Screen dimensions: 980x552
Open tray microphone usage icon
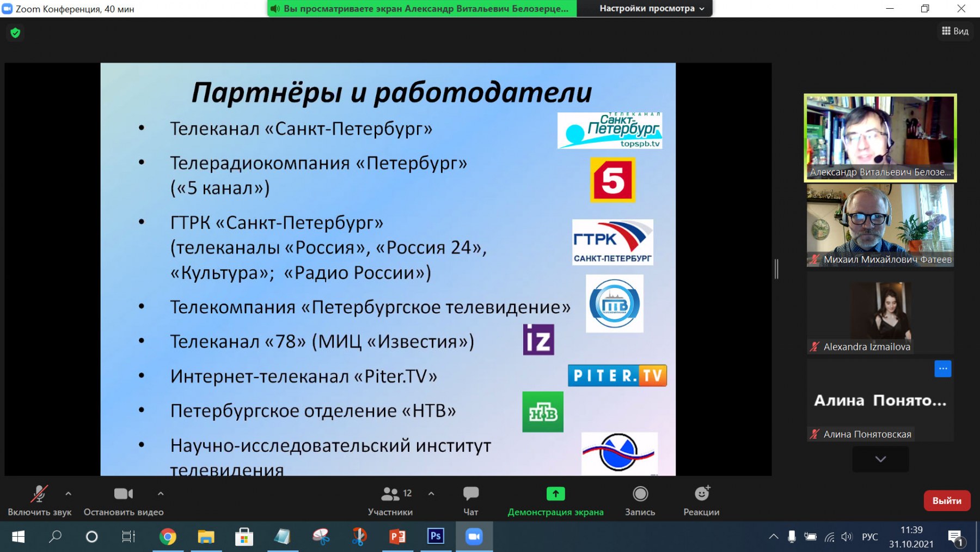[x=792, y=537]
